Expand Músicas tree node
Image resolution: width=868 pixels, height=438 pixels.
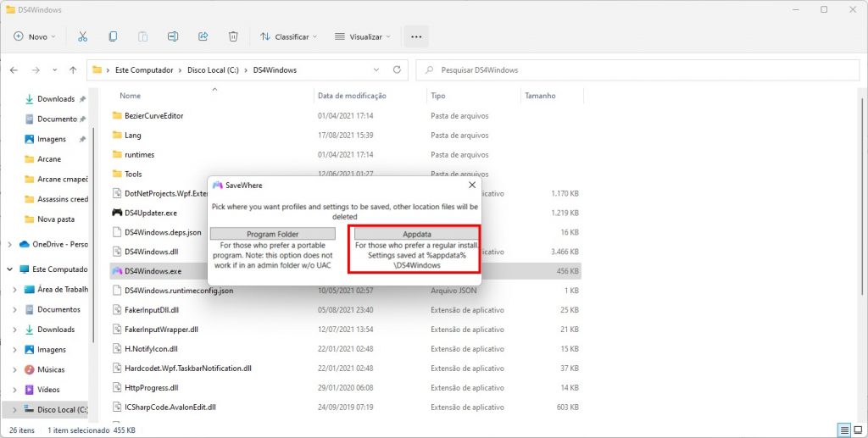[x=15, y=369]
